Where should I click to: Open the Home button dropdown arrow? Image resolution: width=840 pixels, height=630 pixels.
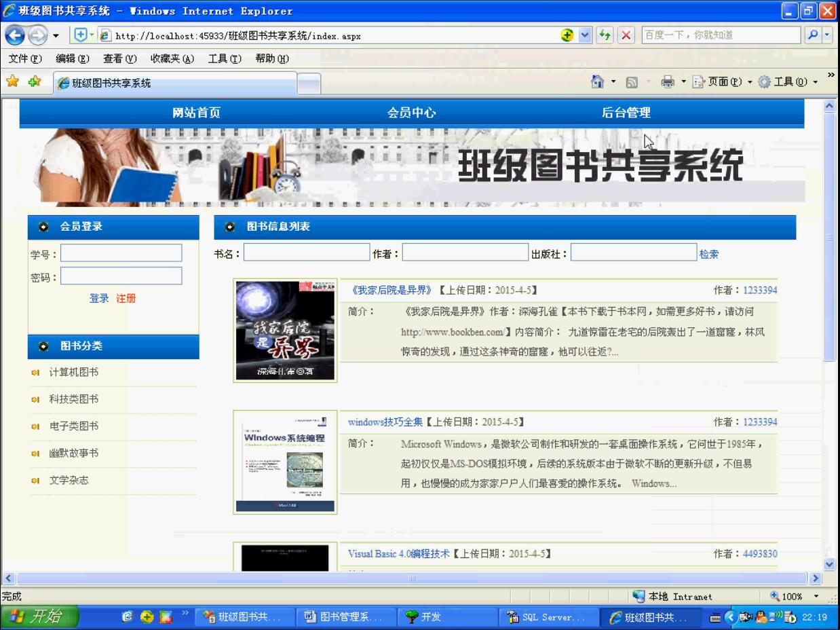pos(613,82)
